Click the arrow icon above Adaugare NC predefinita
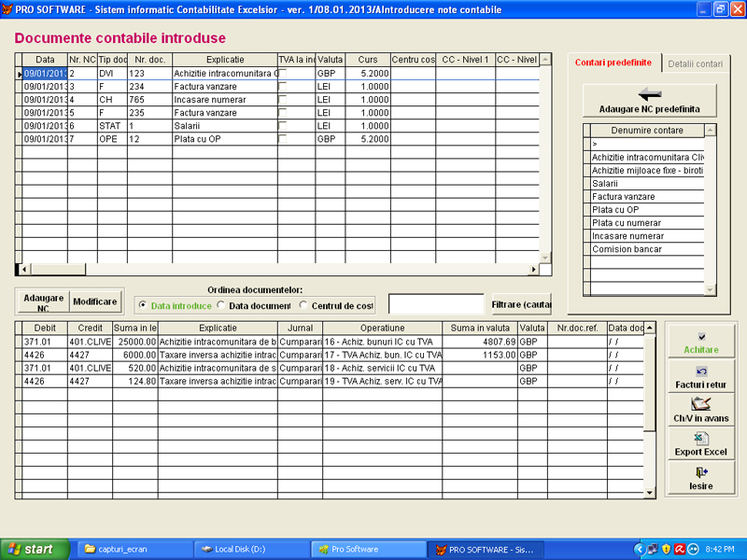The width and height of the screenshot is (747, 560). [x=649, y=94]
